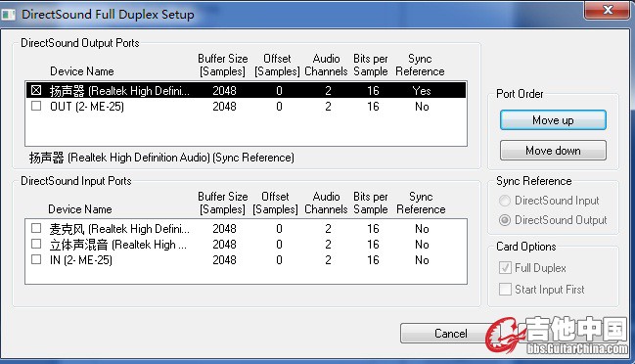Viewport: 635px width, 364px height.
Task: Click the Sync Reference No value of IN (2- ME-25)
Action: click(x=422, y=260)
